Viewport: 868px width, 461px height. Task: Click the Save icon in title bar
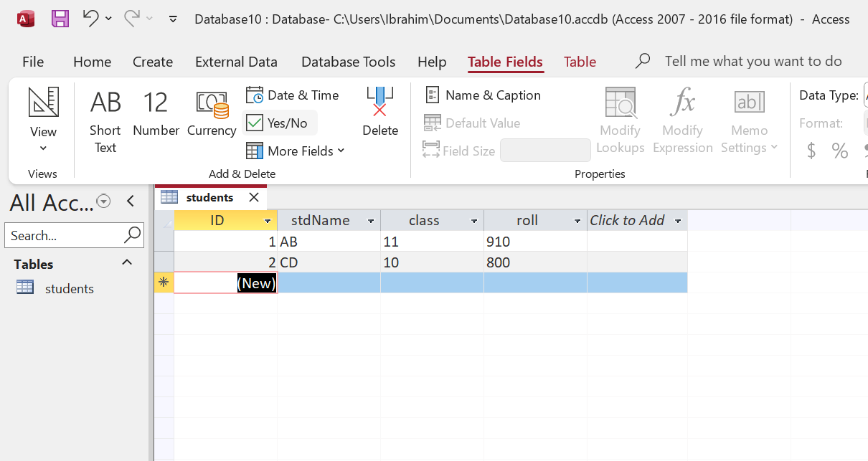[60, 19]
